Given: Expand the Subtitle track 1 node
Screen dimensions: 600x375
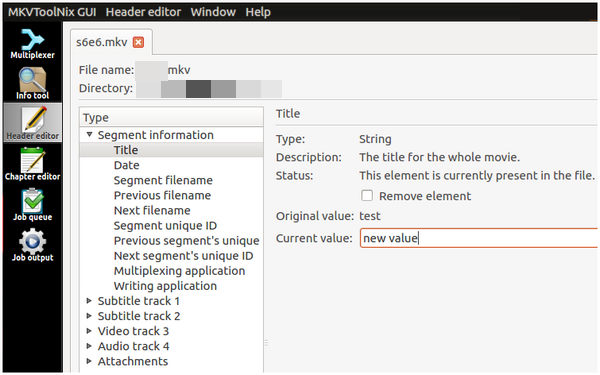Looking at the screenshot, I should coord(89,301).
